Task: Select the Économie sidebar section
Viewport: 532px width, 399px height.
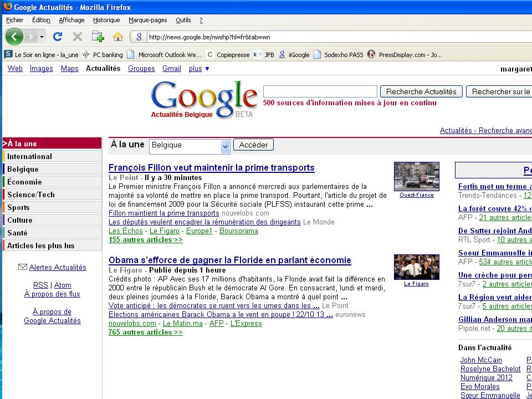Action: click(52, 182)
